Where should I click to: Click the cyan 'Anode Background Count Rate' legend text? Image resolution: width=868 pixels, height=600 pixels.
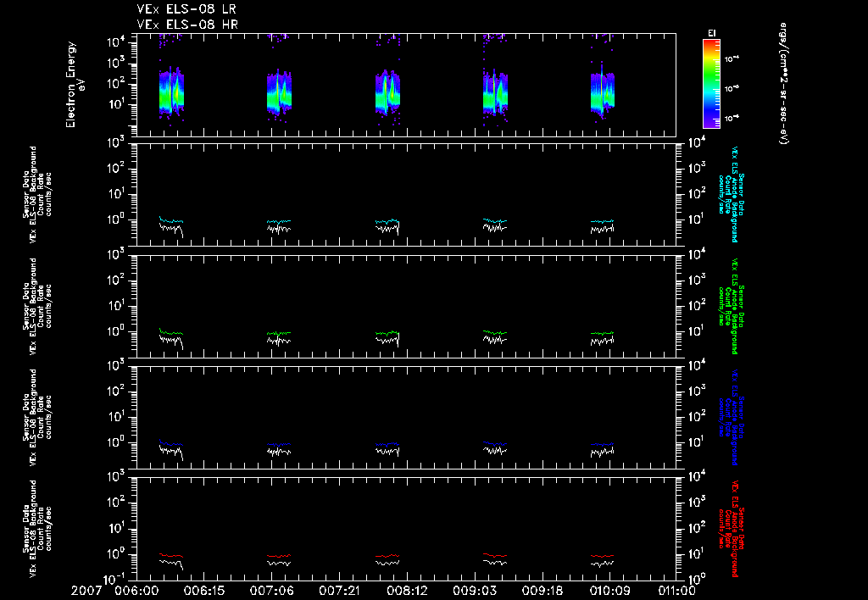[732, 194]
